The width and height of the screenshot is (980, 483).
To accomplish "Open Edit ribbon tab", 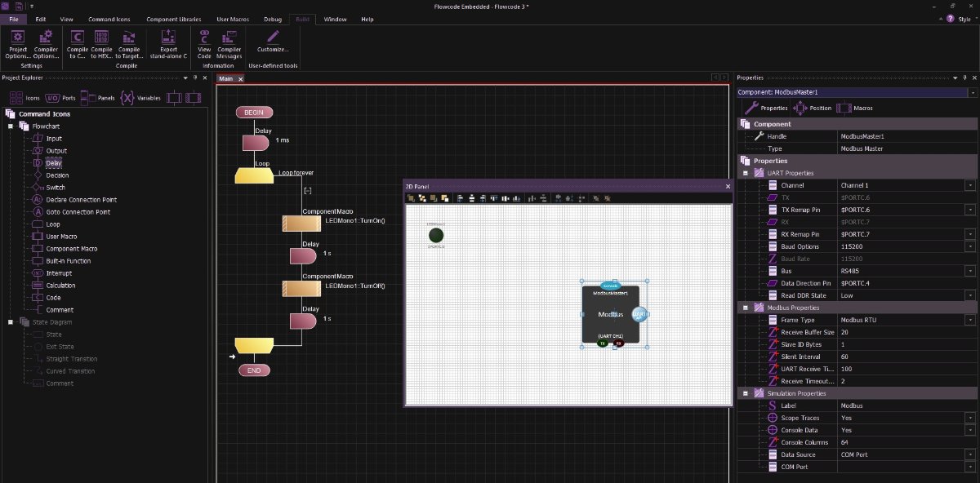I will (x=41, y=19).
